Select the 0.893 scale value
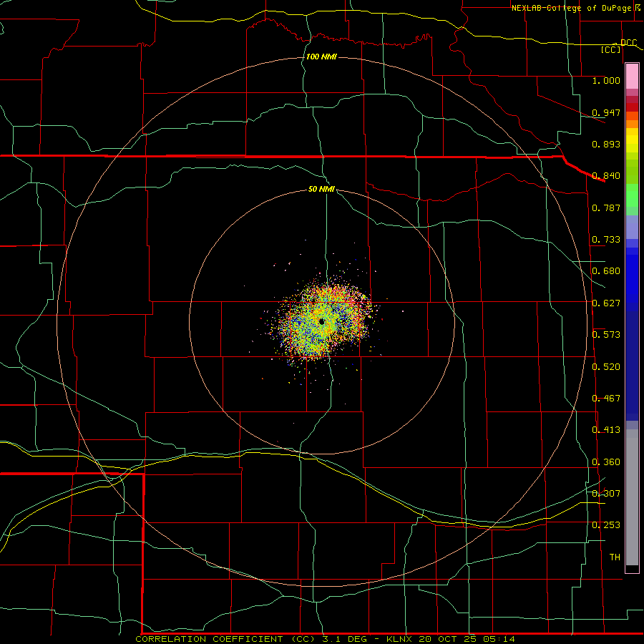644x644 pixels. [606, 144]
